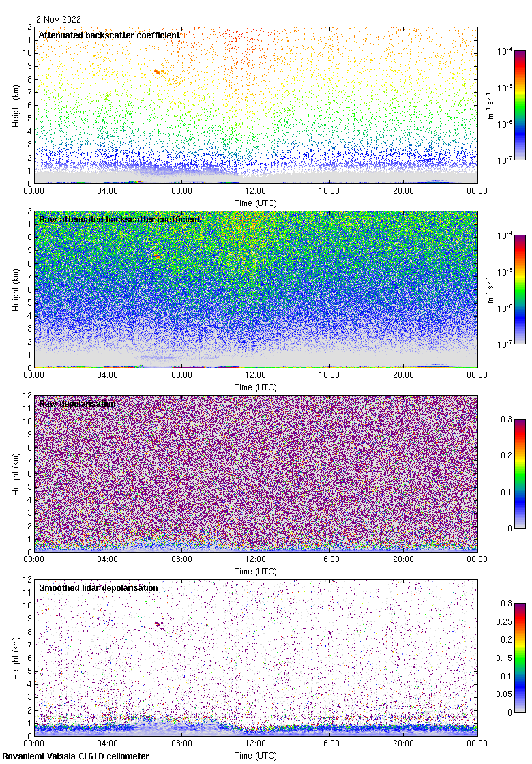The image size is (532, 764).
Task: Click the "Time (UTC)" label under the top panel
Action: [256, 203]
